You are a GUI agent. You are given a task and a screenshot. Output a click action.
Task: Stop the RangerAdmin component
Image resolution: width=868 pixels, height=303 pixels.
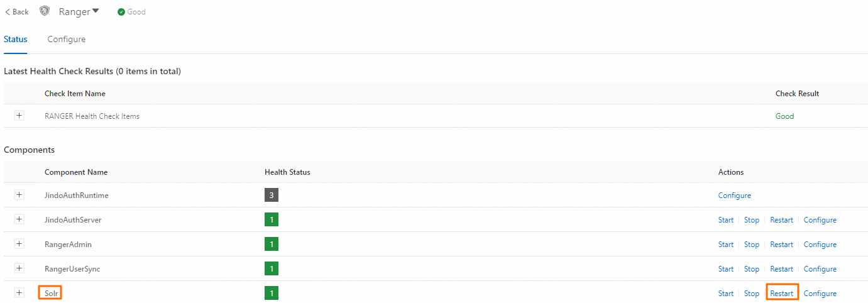coord(752,245)
